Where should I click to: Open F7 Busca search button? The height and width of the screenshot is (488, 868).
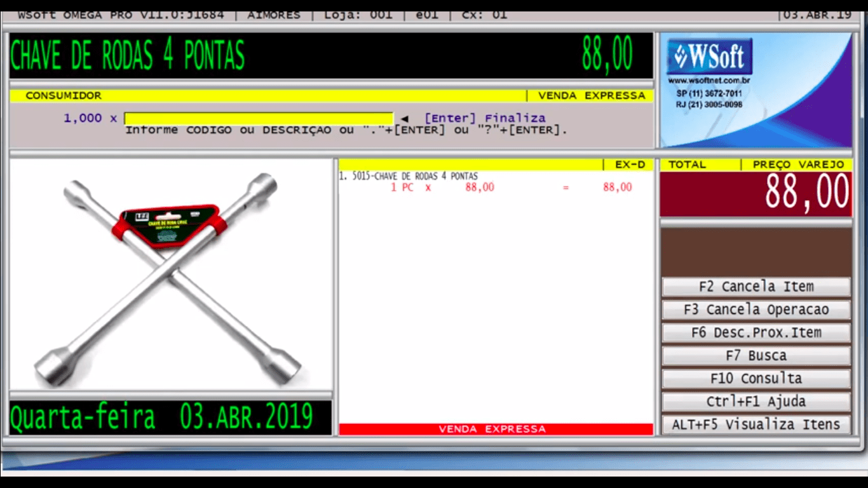coord(756,355)
